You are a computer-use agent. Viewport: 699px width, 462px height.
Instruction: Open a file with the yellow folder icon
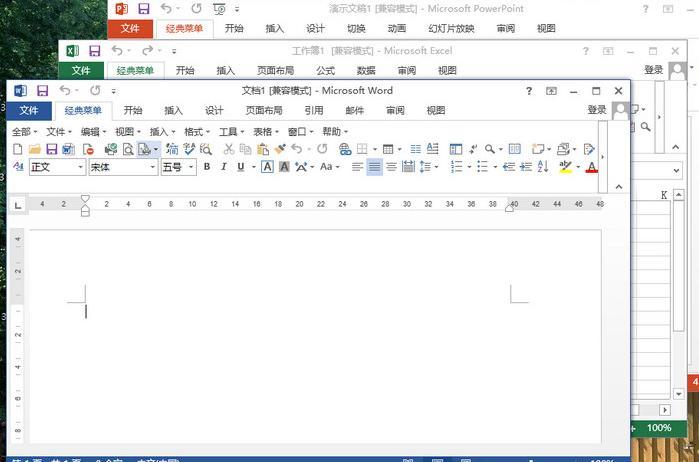coord(35,149)
